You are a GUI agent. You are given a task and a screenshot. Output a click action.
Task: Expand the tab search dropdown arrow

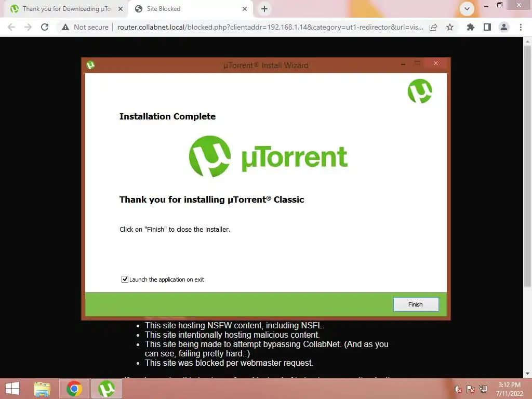pos(467,9)
